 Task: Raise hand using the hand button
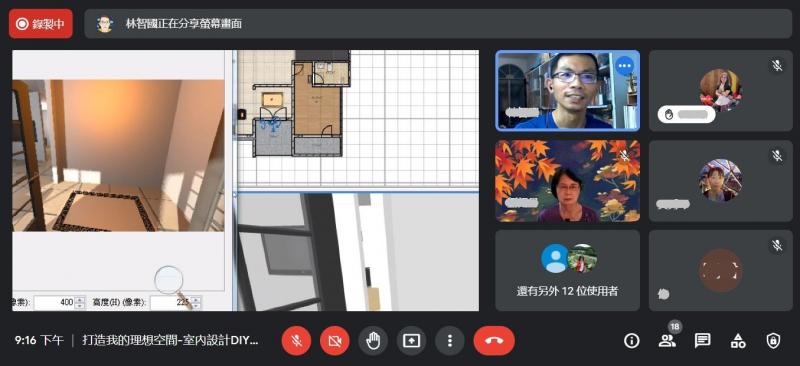pyautogui.click(x=373, y=340)
